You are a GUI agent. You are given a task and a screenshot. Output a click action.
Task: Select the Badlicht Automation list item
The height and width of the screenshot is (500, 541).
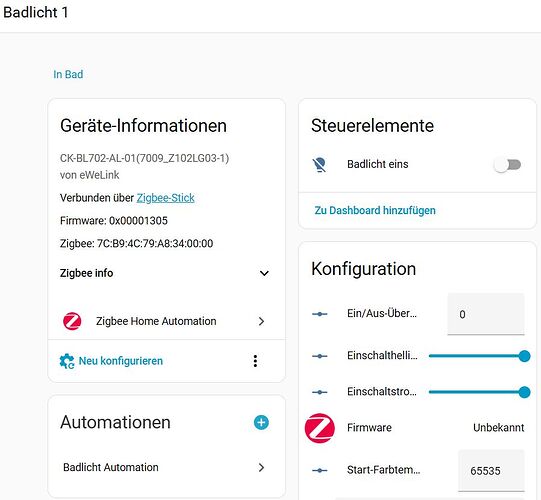(x=167, y=468)
